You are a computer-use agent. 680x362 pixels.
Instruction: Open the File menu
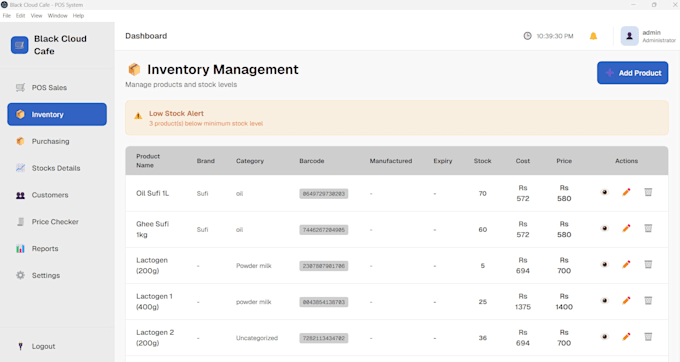7,16
